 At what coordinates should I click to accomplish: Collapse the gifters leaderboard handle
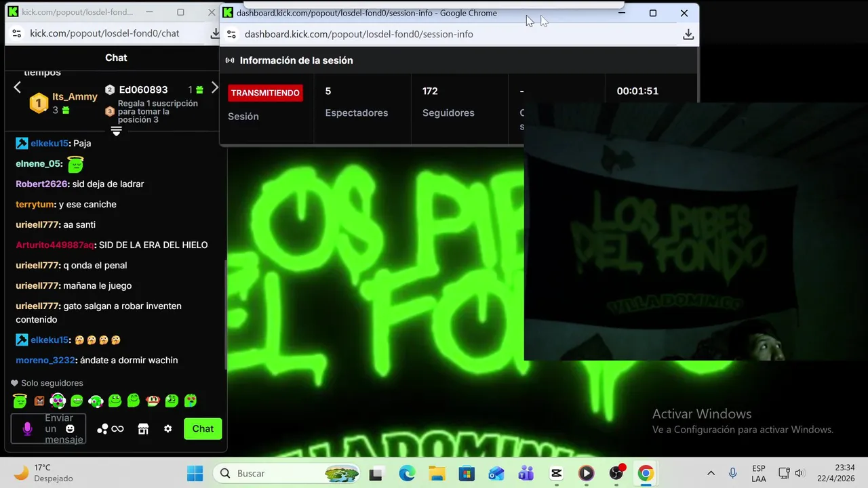pos(116,131)
